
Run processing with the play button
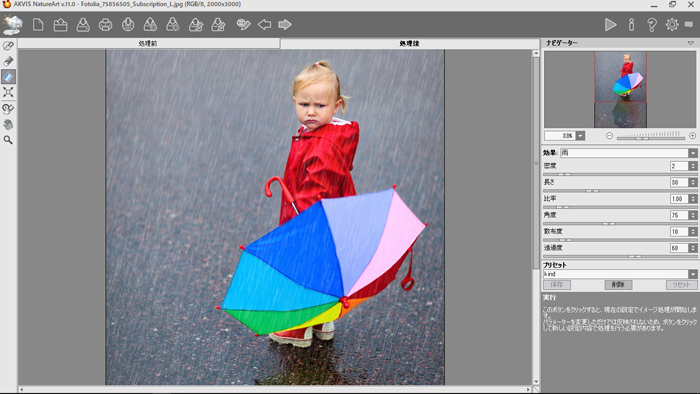click(x=610, y=25)
